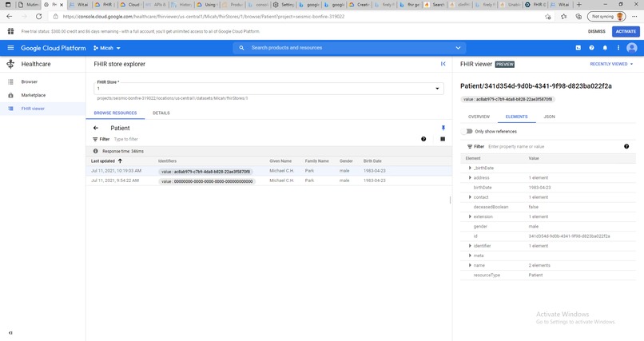This screenshot has height=341, width=644.
Task: Switch to Browse Resources tab
Action: [x=115, y=113]
